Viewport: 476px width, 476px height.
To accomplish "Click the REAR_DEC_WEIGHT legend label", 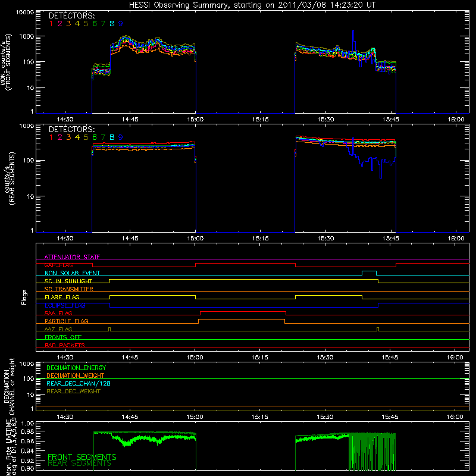I will pos(73,392).
